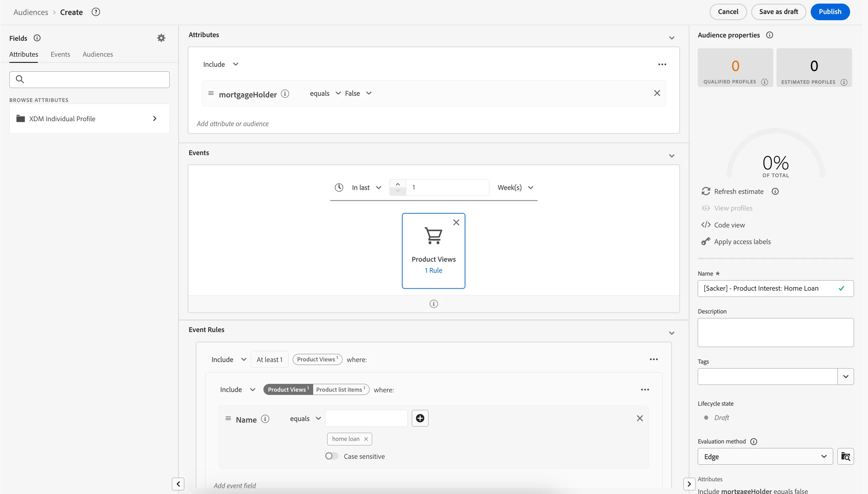Open Code view
The image size is (868, 494).
tap(729, 225)
